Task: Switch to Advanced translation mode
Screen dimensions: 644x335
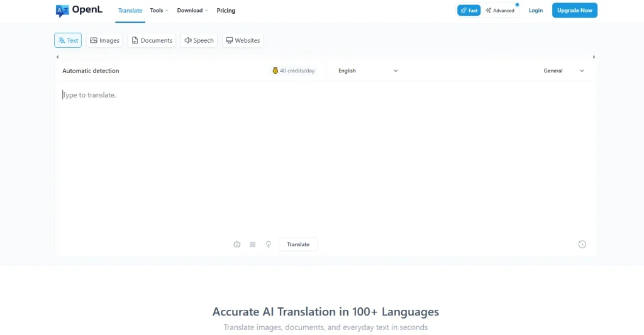Action: pyautogui.click(x=500, y=10)
